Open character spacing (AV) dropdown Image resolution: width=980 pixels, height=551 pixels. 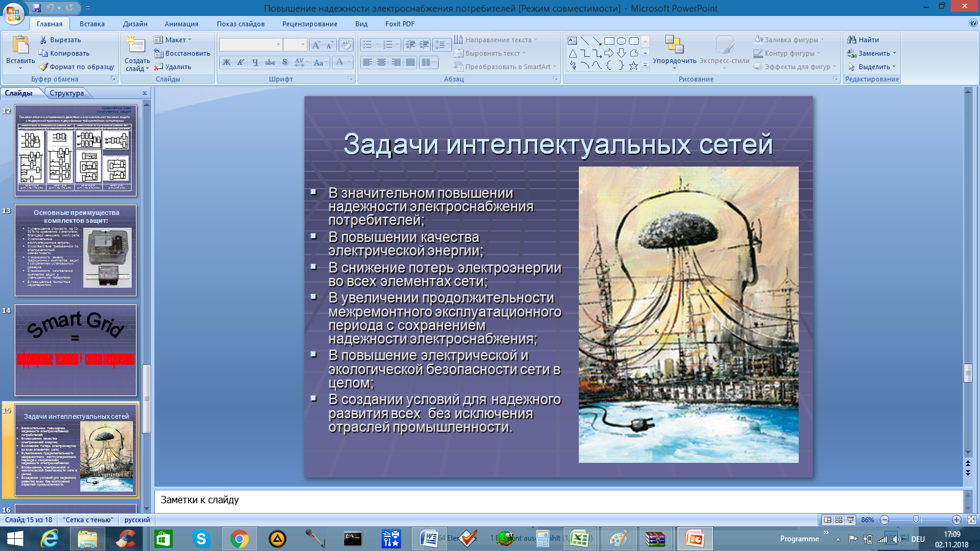tap(301, 62)
